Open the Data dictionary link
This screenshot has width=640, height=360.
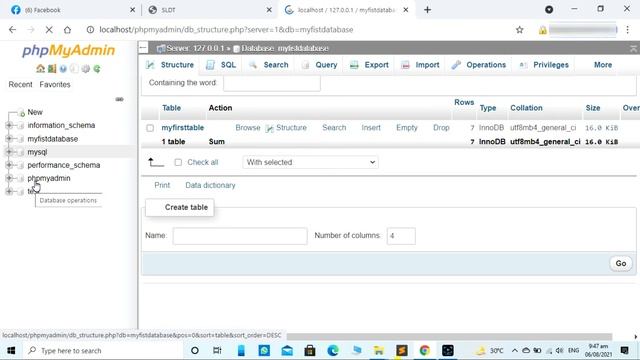(210, 185)
